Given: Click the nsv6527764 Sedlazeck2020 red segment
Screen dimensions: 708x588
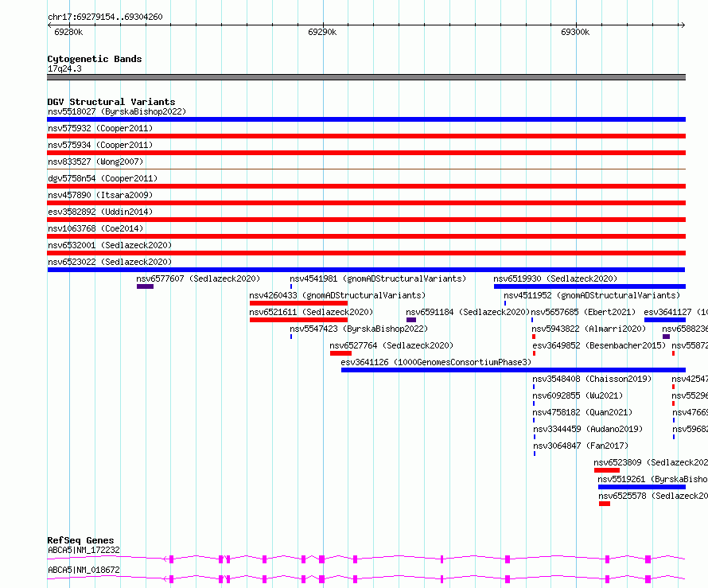Looking at the screenshot, I should pos(340,353).
